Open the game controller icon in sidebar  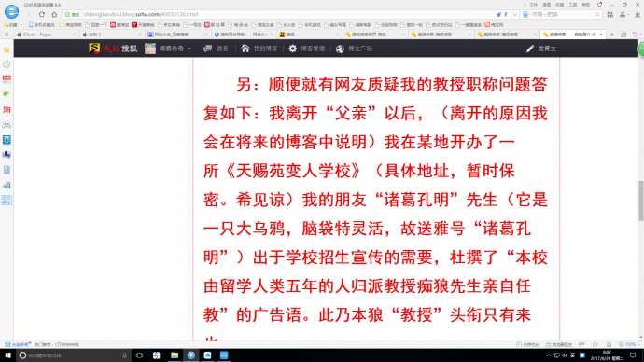[7, 125]
